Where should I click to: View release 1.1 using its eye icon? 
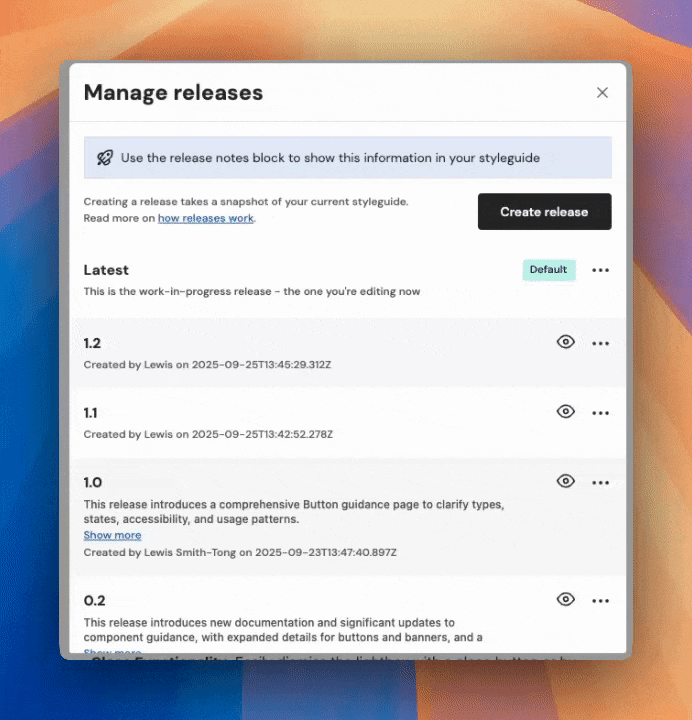click(x=566, y=411)
